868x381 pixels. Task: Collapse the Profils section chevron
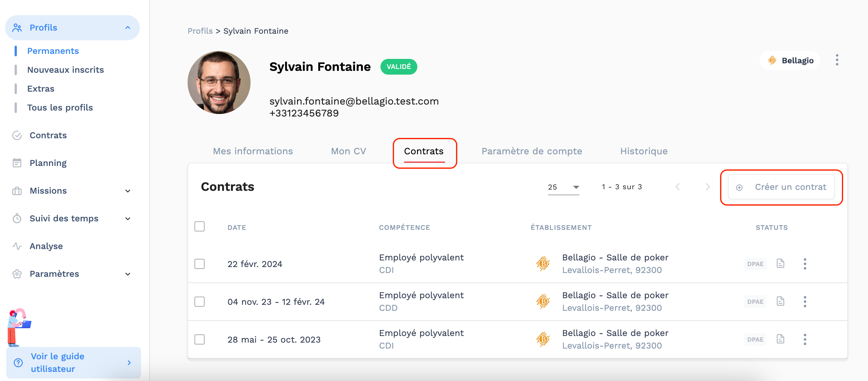[128, 28]
